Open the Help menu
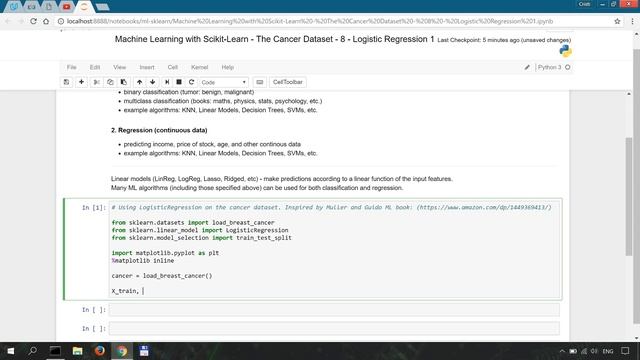 [227, 67]
